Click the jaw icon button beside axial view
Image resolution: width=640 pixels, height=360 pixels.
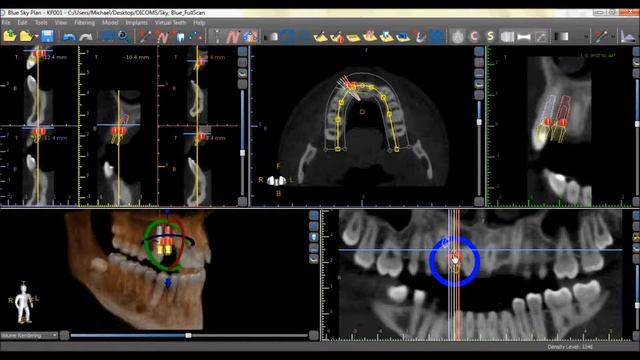pos(479,84)
